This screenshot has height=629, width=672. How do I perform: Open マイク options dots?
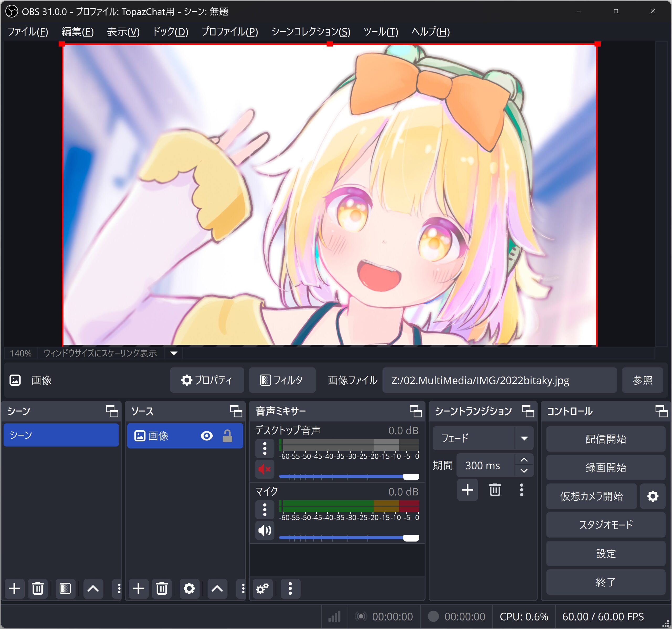265,509
